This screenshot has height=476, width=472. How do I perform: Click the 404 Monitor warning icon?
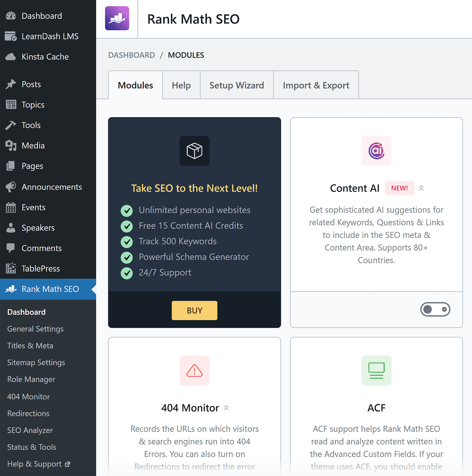pos(194,370)
